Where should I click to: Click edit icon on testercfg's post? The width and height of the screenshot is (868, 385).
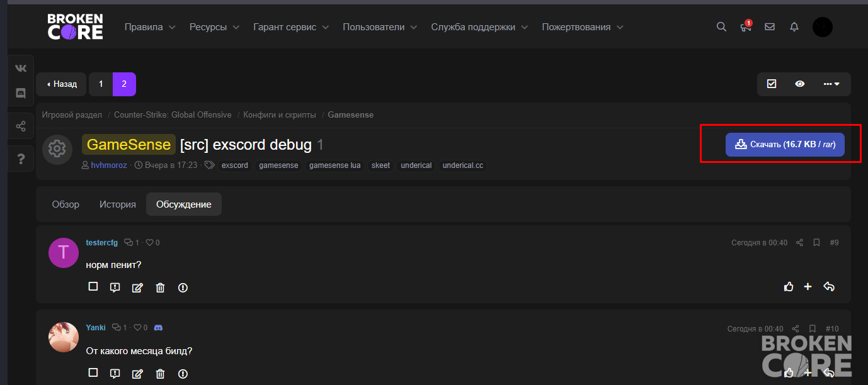tap(137, 287)
